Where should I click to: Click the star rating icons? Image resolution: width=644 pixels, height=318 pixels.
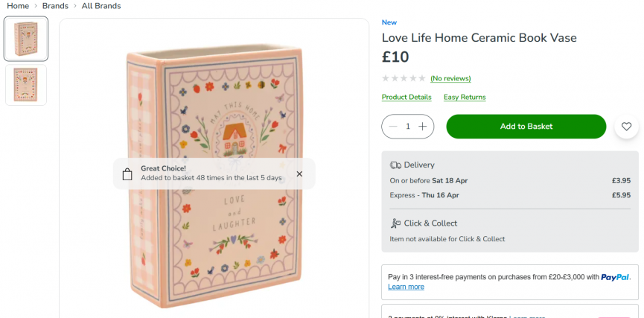click(404, 78)
